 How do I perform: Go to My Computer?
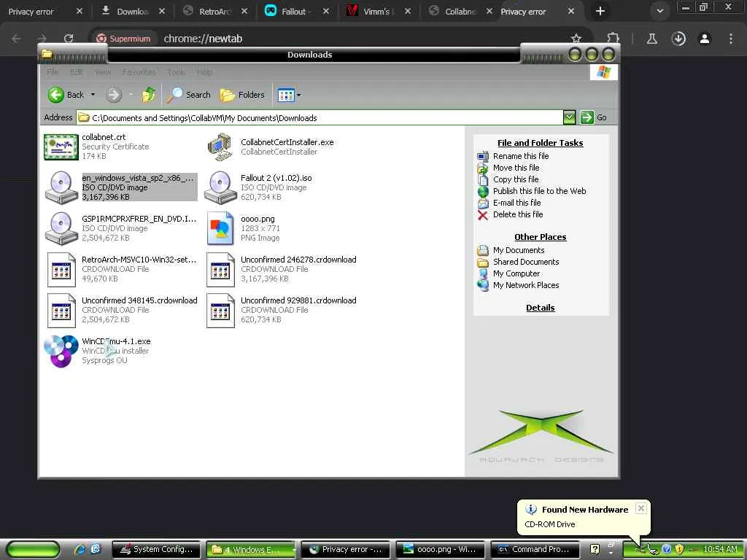(516, 273)
